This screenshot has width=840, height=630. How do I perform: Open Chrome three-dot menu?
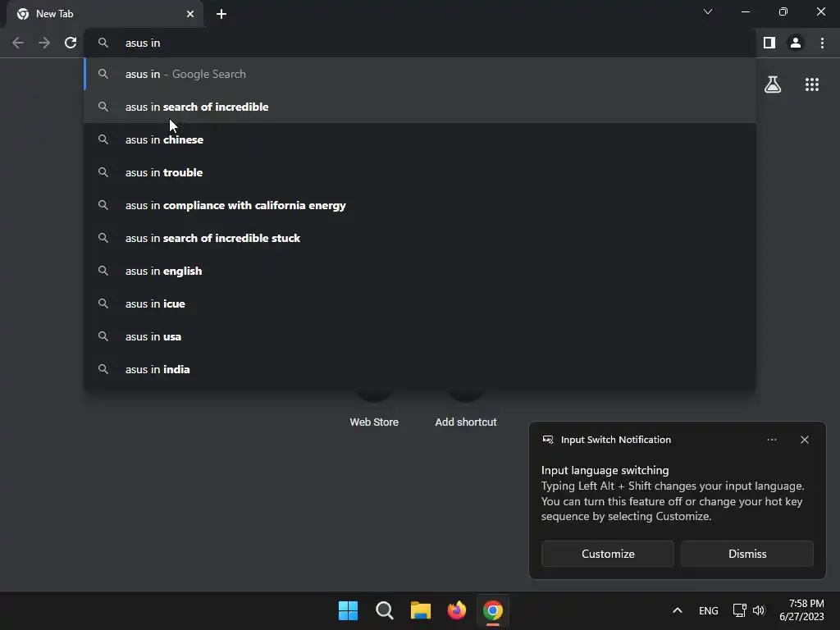pyautogui.click(x=822, y=43)
